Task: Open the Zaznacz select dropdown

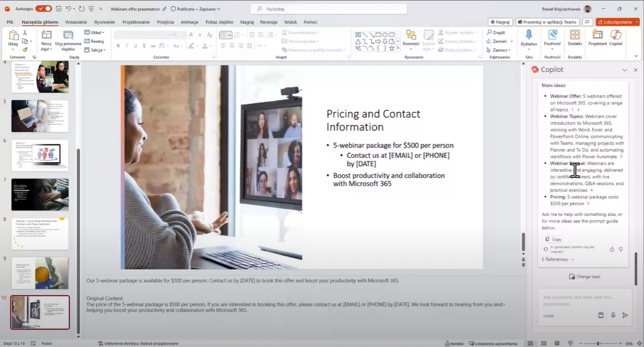Action: [498, 50]
